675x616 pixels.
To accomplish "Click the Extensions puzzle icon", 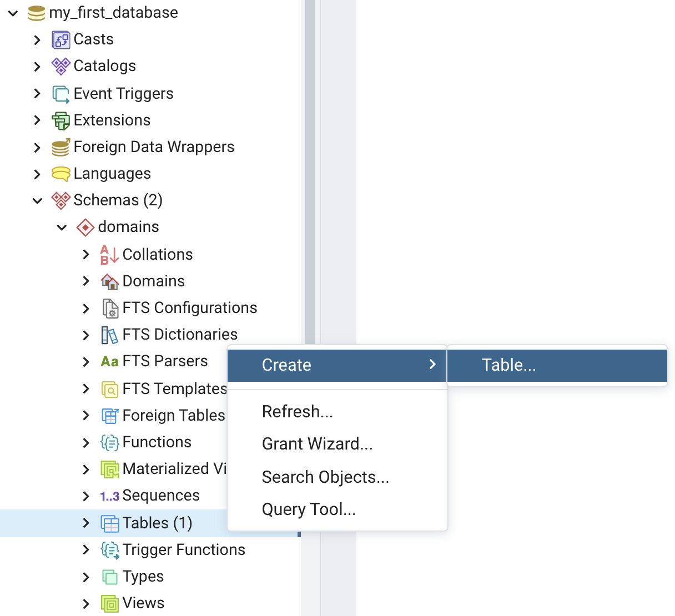I will click(x=61, y=120).
